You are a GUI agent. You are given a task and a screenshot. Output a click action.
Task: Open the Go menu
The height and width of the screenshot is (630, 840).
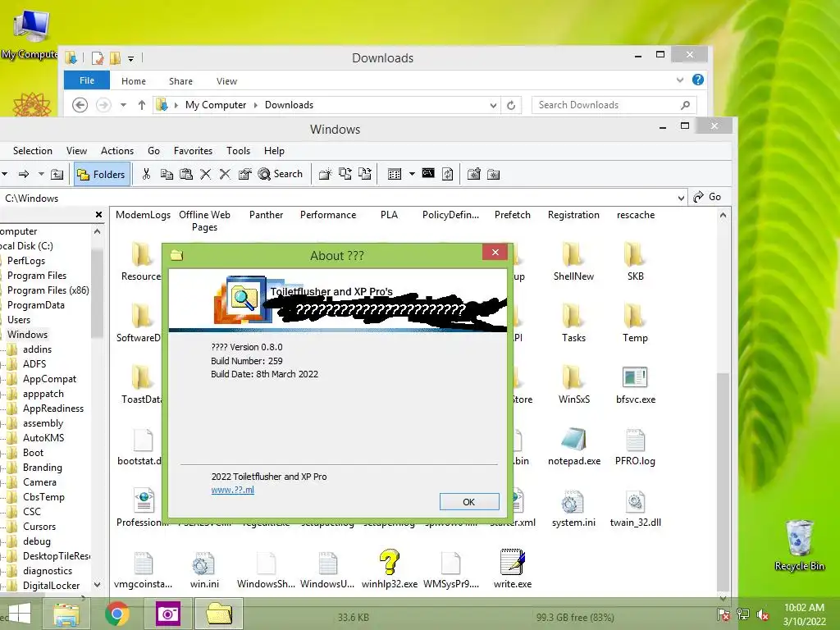pos(153,151)
